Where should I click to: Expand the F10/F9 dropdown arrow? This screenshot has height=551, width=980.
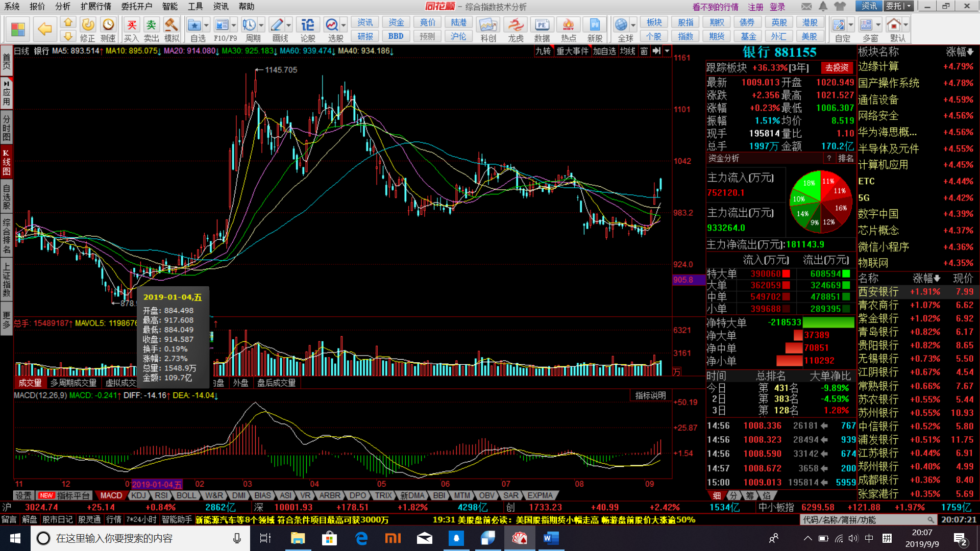pyautogui.click(x=234, y=24)
